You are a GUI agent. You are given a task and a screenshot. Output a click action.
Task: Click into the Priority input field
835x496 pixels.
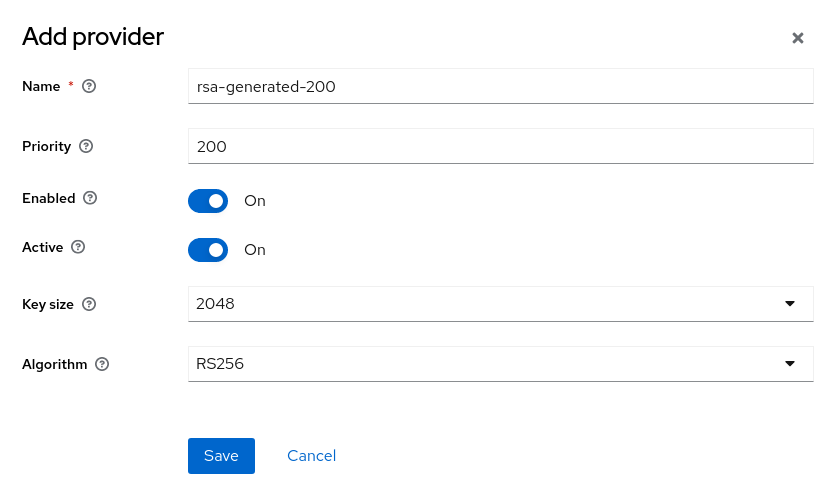(x=501, y=146)
